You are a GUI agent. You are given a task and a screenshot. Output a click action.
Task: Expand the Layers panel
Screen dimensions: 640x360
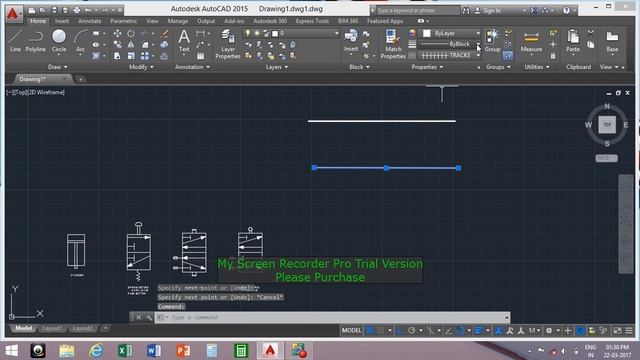(276, 67)
